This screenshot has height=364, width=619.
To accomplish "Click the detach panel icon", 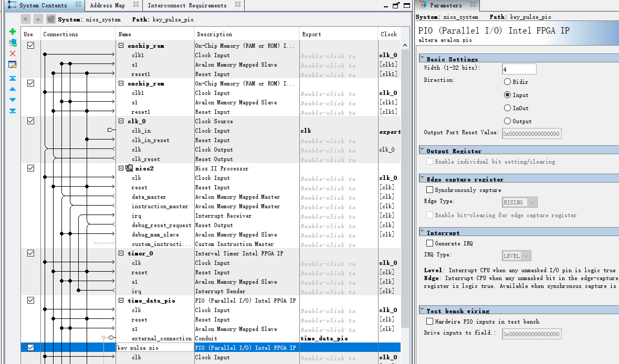I will 396,5.
